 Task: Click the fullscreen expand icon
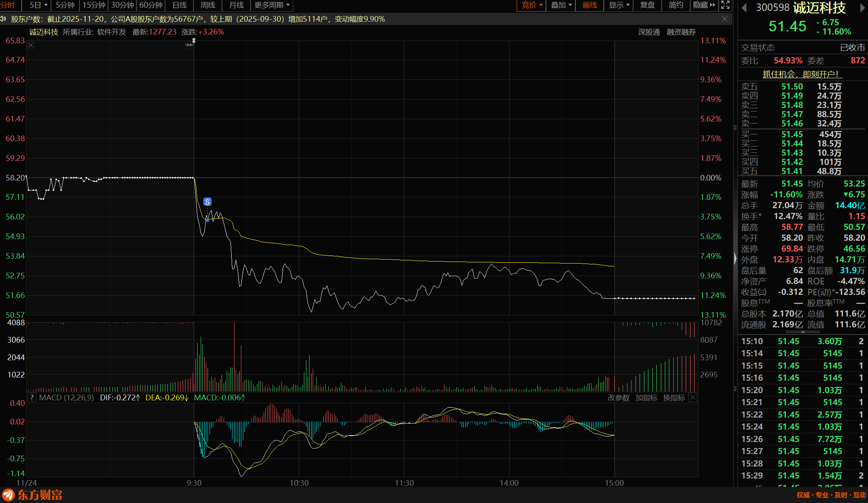tap(725, 5)
